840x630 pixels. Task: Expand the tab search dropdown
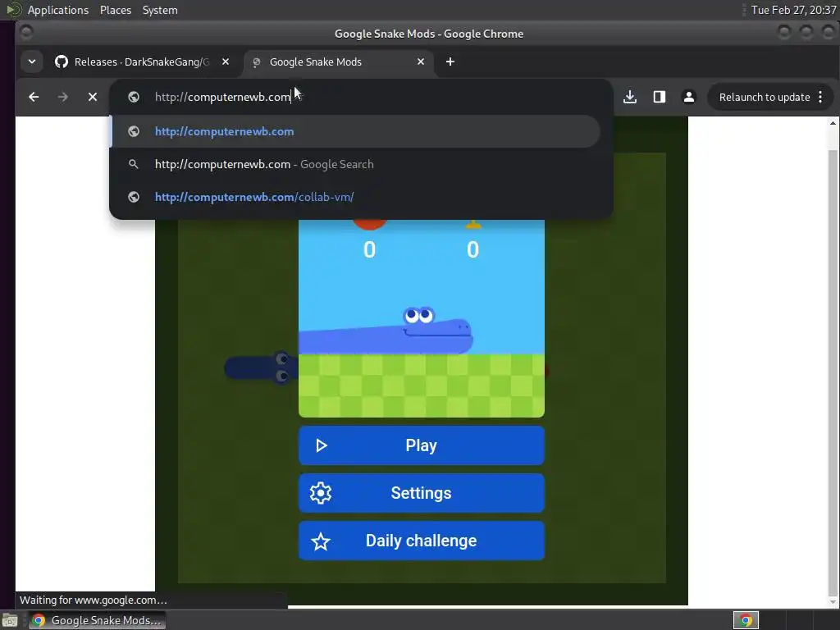tap(32, 62)
